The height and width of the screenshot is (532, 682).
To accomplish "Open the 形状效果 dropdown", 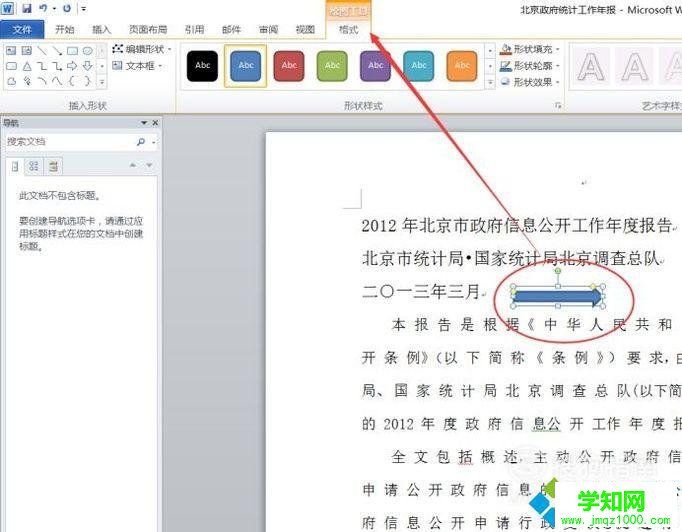I will click(529, 82).
